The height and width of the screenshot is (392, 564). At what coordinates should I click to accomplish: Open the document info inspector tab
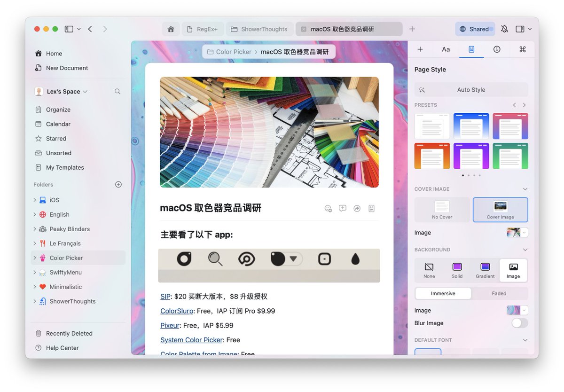497,49
